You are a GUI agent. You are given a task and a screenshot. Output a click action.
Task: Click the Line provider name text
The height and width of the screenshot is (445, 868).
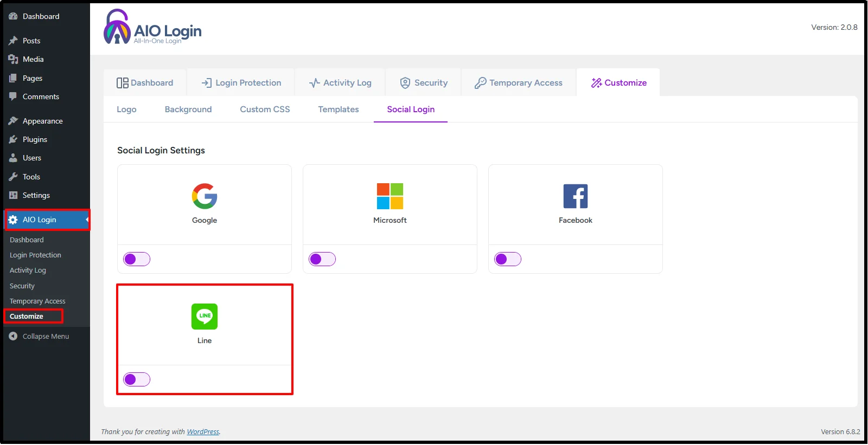205,340
